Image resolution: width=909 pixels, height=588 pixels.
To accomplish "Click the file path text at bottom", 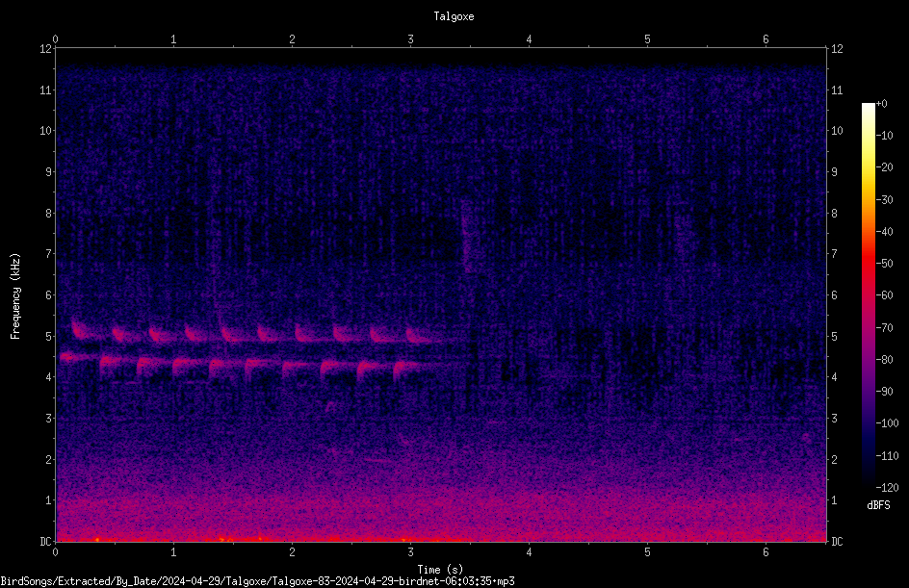I will tap(257, 581).
